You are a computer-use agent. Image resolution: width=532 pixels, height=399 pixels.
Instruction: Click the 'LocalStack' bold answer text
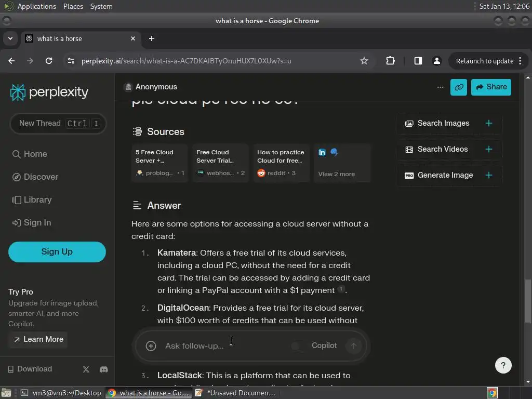point(180,375)
